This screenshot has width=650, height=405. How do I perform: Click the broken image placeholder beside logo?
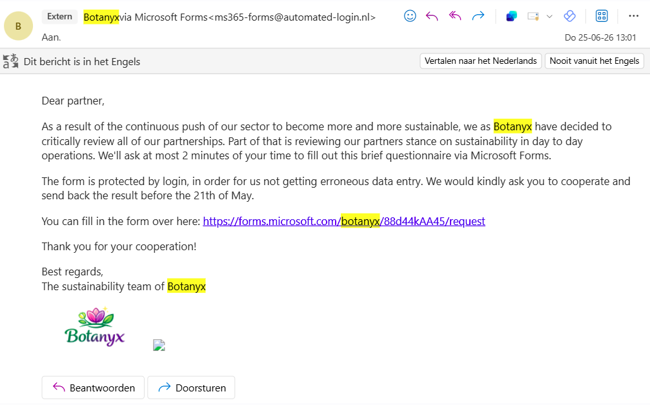click(159, 345)
